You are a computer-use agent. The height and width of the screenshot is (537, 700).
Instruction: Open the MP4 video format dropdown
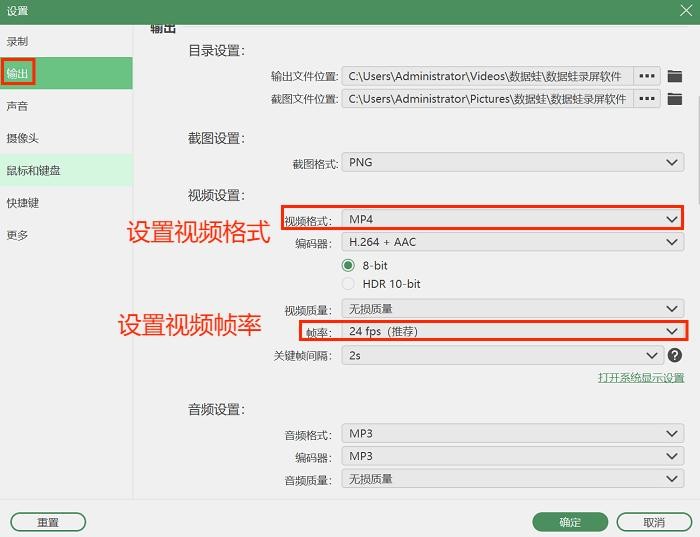click(x=511, y=218)
